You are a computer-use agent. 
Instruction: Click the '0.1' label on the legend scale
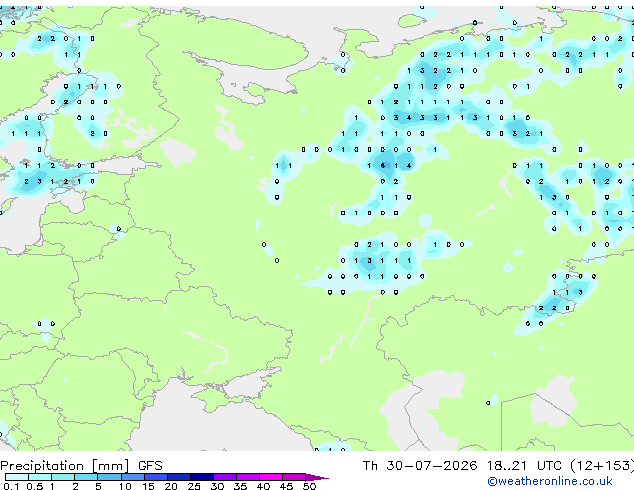(x=11, y=486)
